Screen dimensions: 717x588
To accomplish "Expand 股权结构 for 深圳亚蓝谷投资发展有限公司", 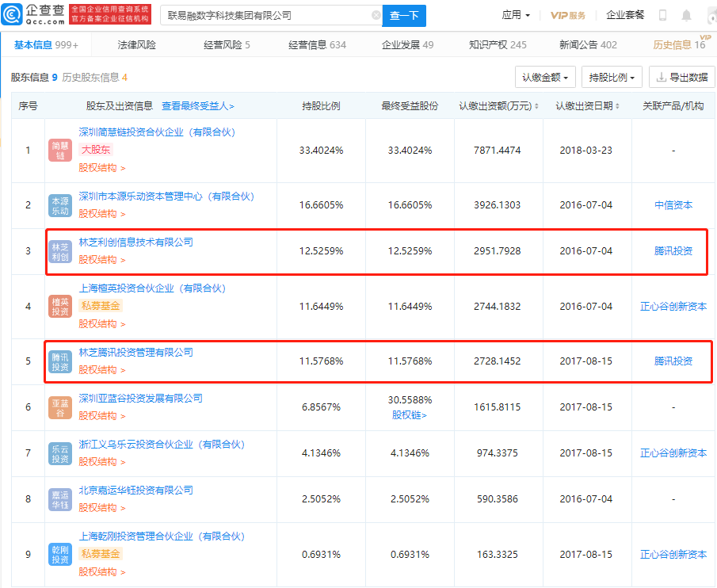I will coord(101,415).
